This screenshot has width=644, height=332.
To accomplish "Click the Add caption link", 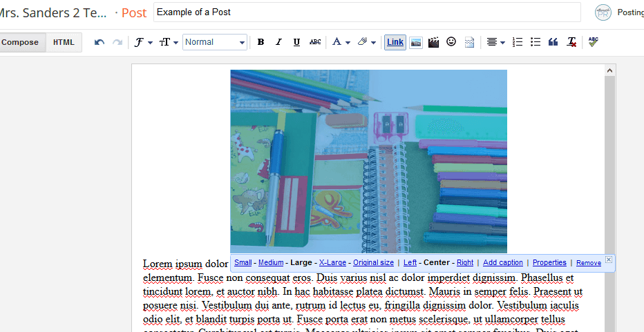I will point(502,263).
